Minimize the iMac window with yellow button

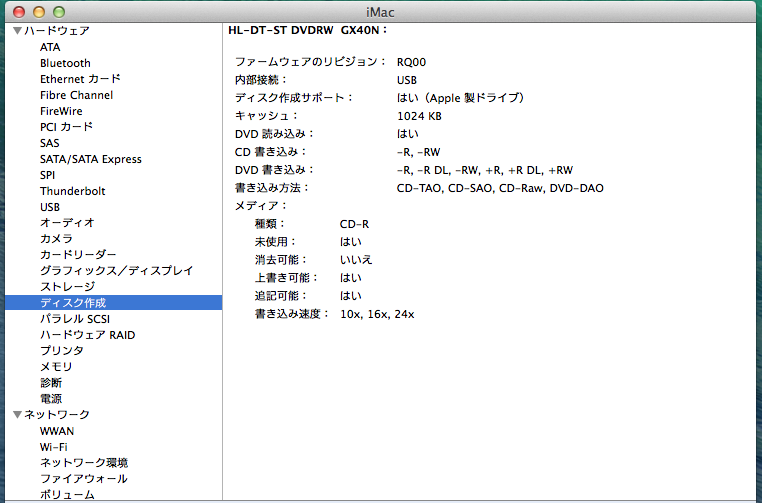[x=39, y=12]
